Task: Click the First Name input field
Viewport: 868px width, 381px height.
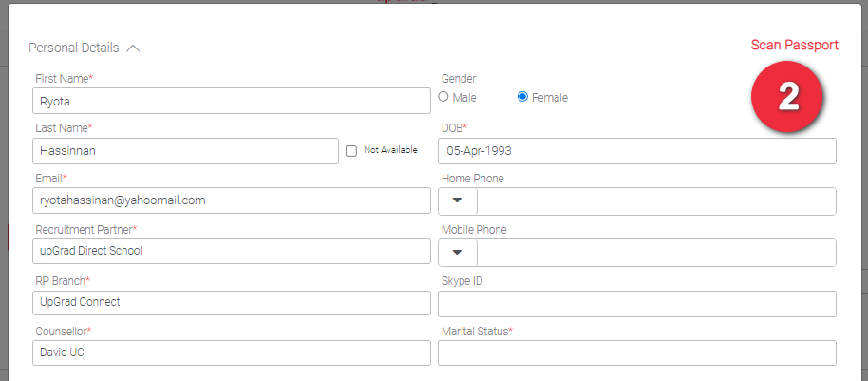Action: click(x=232, y=101)
